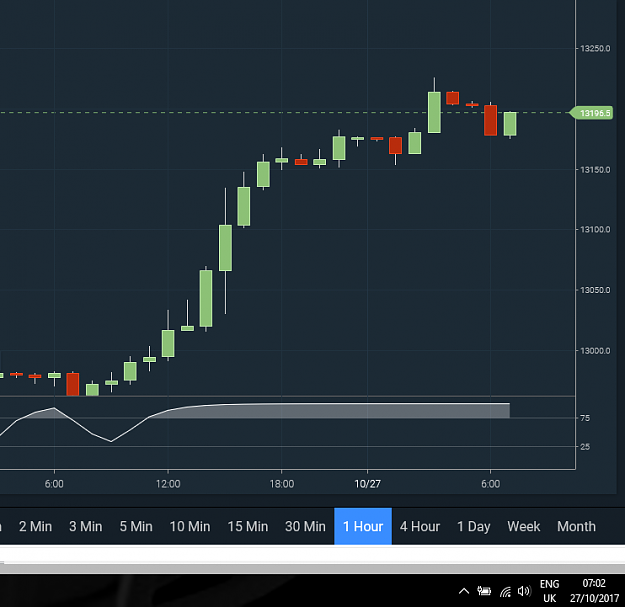The height and width of the screenshot is (607, 625).
Task: Click the ENG UK language indicator
Action: click(x=549, y=591)
